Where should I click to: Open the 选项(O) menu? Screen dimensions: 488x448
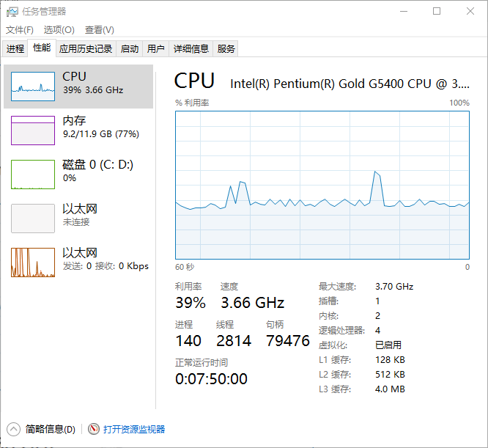pyautogui.click(x=59, y=30)
